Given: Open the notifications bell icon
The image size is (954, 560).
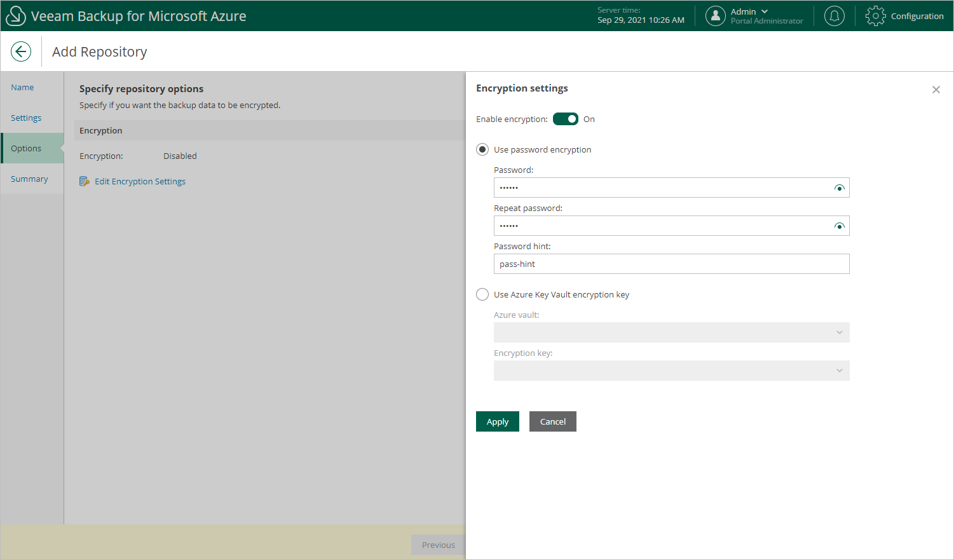Looking at the screenshot, I should 835,16.
